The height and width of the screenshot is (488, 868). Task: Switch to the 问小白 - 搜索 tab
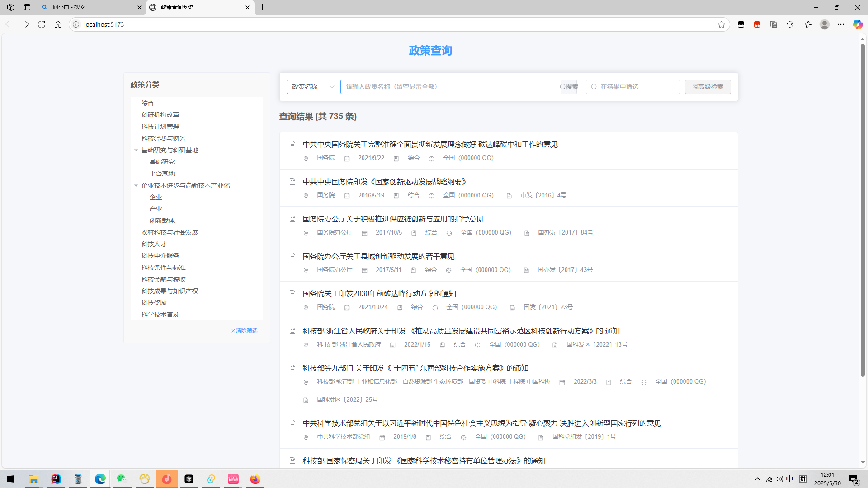click(90, 7)
